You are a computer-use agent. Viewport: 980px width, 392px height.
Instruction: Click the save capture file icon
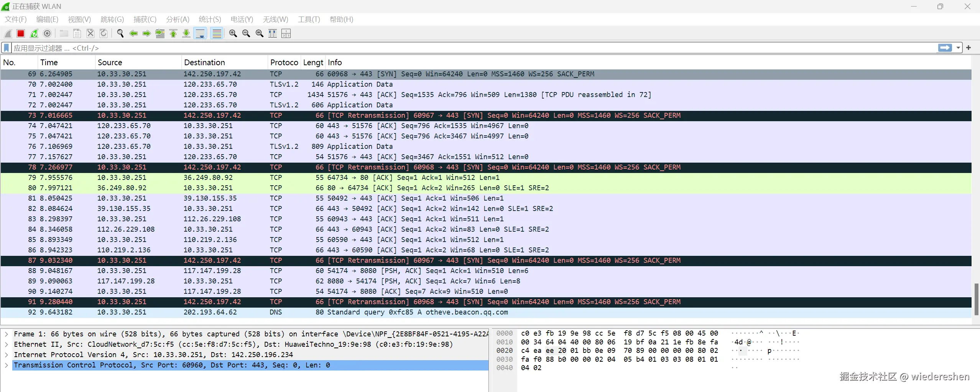pyautogui.click(x=77, y=34)
